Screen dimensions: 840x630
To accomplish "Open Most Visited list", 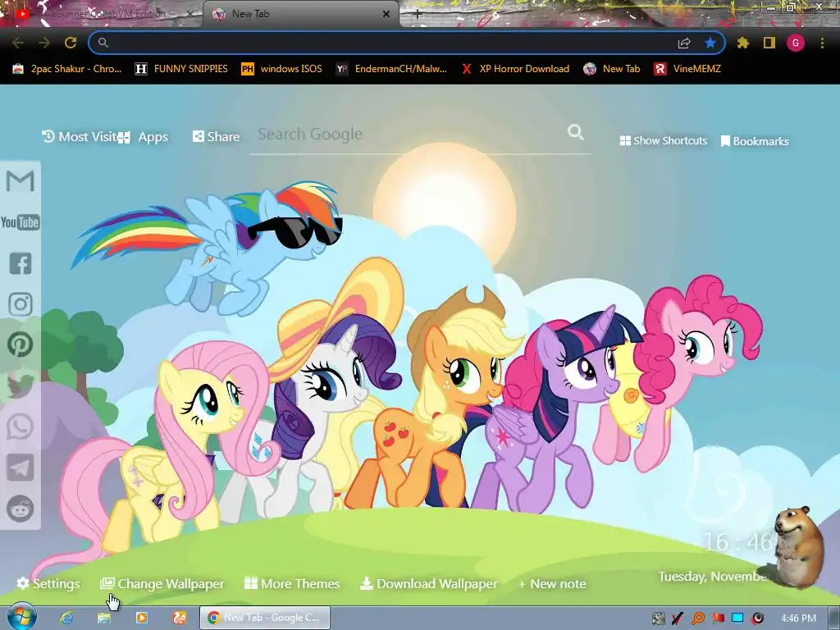I will pyautogui.click(x=80, y=137).
